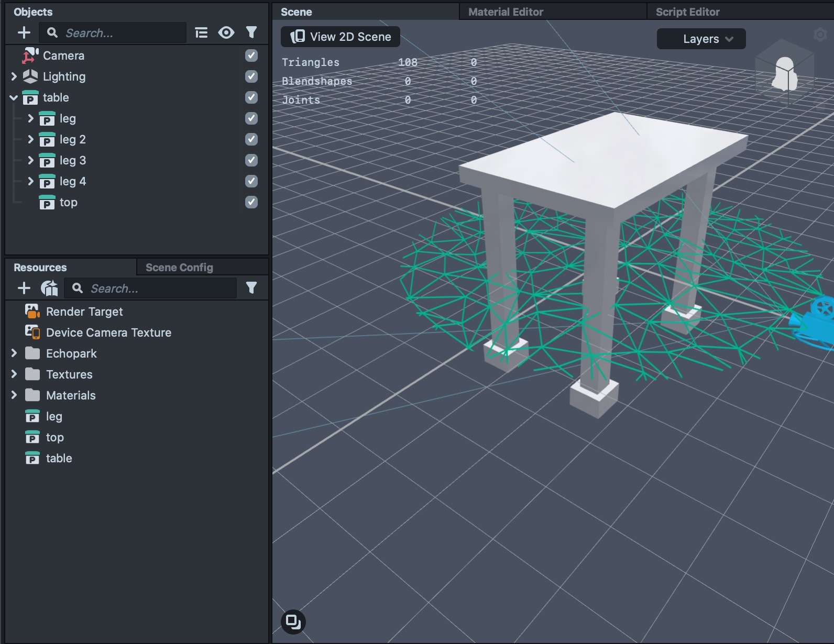Uncheck the Camera visibility checkbox
The height and width of the screenshot is (644, 834).
click(x=251, y=55)
